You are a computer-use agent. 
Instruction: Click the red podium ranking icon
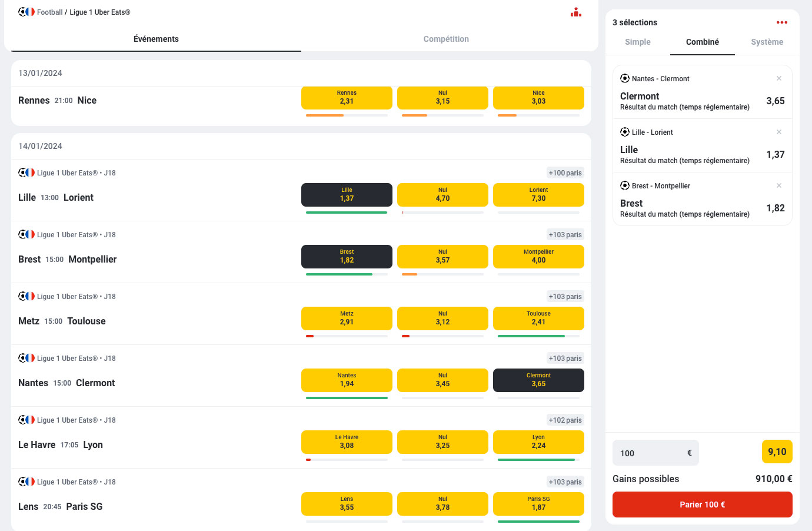point(576,12)
